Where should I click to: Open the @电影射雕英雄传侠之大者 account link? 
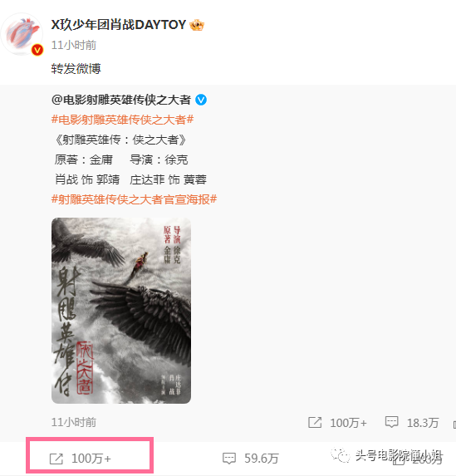pyautogui.click(x=121, y=100)
